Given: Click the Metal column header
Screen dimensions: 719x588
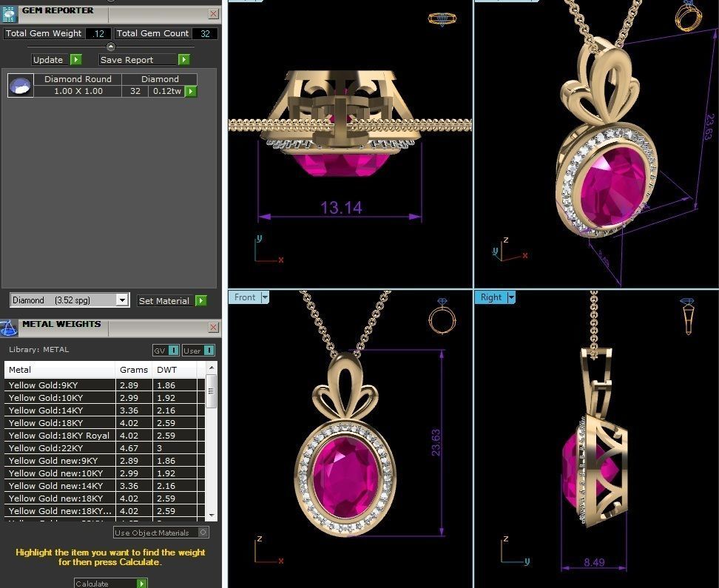Looking at the screenshot, I should click(x=60, y=370).
